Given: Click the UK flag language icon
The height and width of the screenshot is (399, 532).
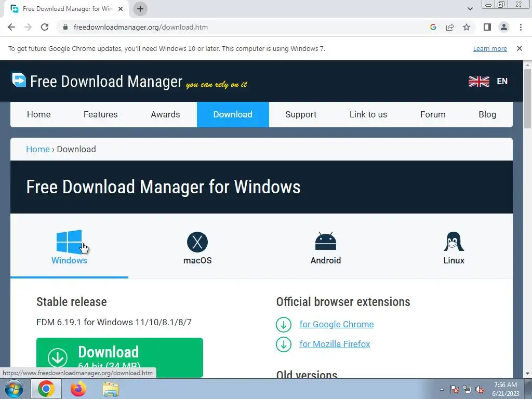Looking at the screenshot, I should click(478, 82).
